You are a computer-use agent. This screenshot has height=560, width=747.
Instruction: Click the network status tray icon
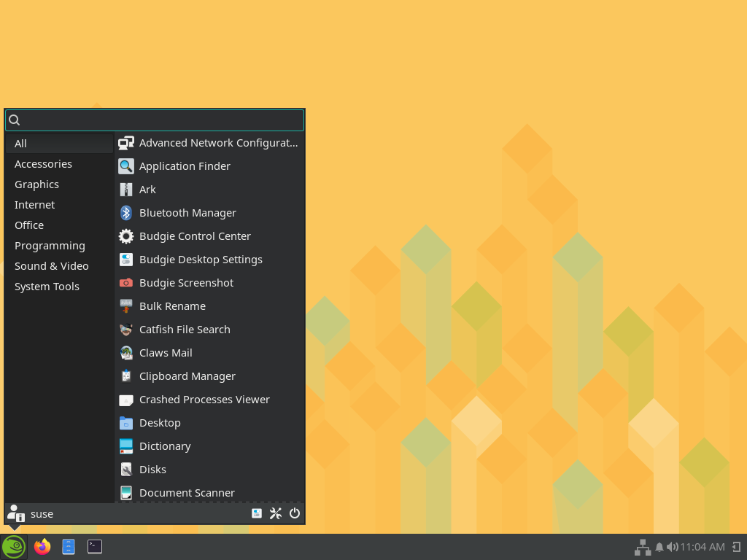tap(642, 547)
